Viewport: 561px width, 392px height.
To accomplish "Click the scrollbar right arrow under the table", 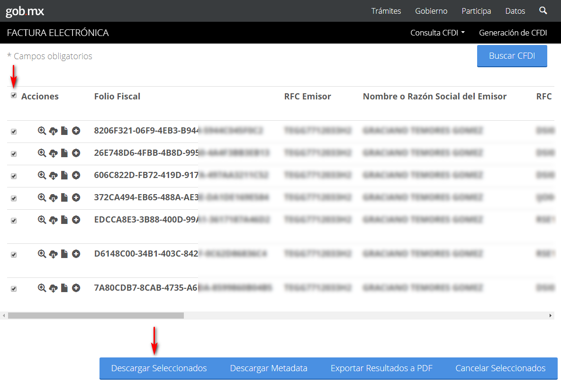I will point(551,315).
